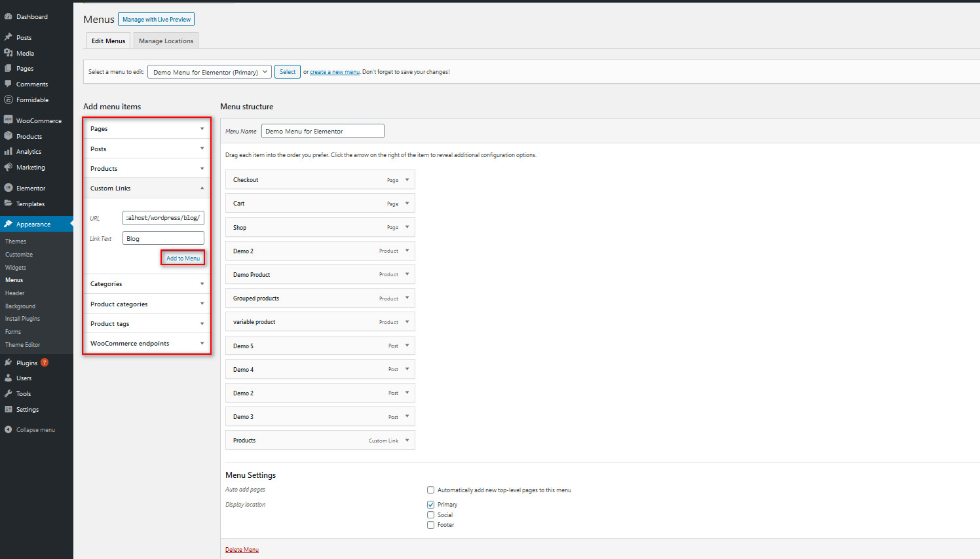980x559 pixels.
Task: Expand Products custom link item options
Action: pyautogui.click(x=407, y=441)
